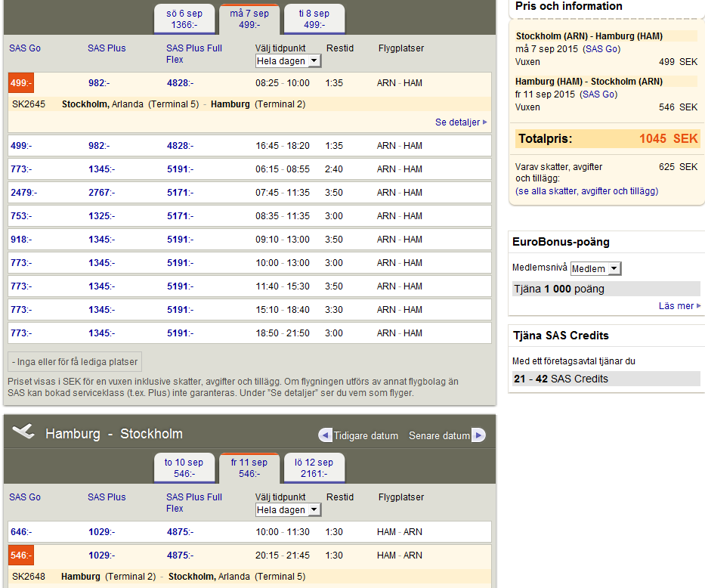705x588 pixels.
Task: Choose the 2767:- SAS Plus fare at 07:45
Action: (x=101, y=193)
